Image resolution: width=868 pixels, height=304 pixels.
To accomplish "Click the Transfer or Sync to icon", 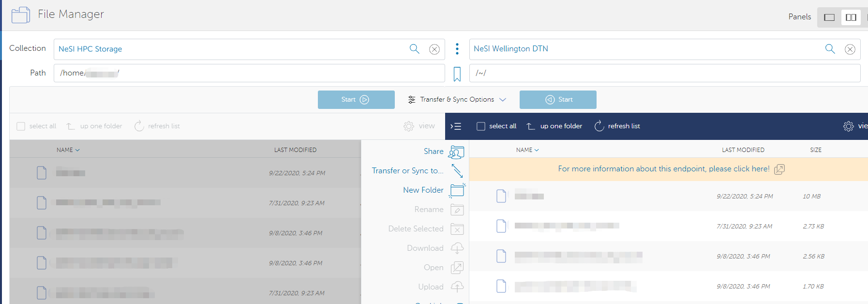I will [x=457, y=171].
